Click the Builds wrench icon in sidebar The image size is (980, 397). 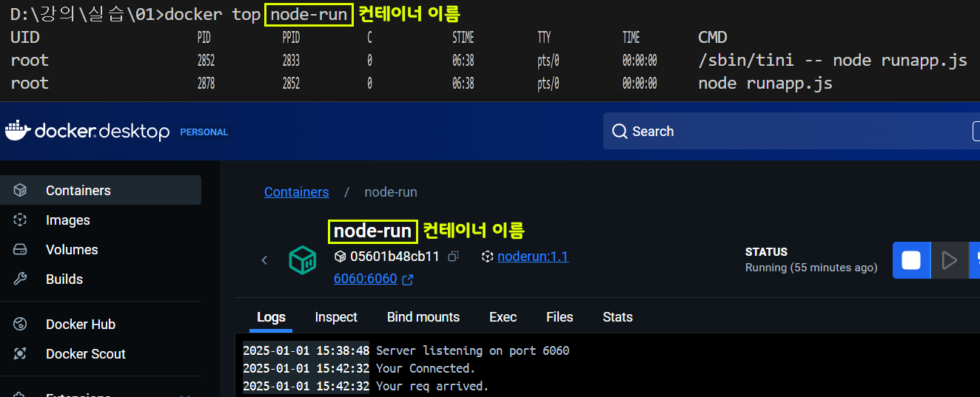coord(21,279)
